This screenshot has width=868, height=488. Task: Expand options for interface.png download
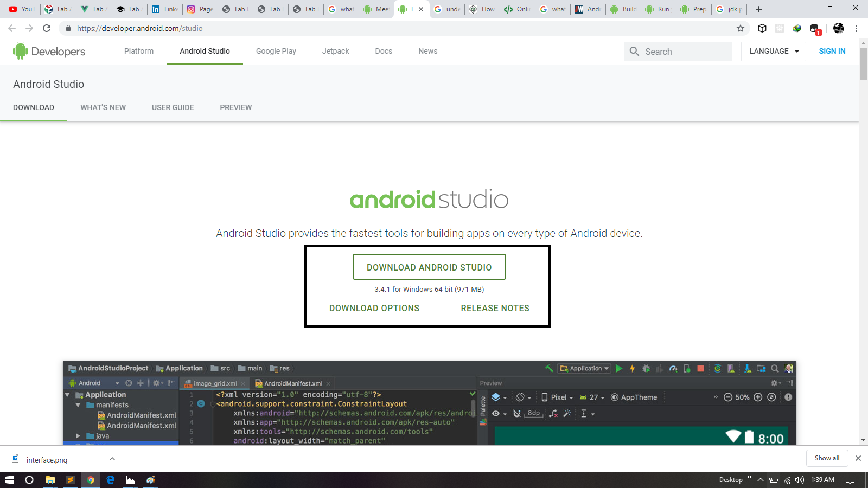[112, 459]
